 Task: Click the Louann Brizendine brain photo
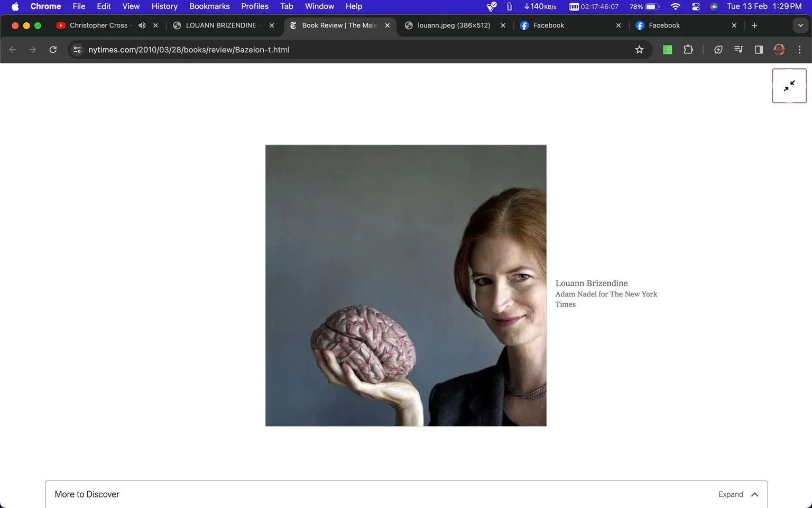(x=405, y=285)
